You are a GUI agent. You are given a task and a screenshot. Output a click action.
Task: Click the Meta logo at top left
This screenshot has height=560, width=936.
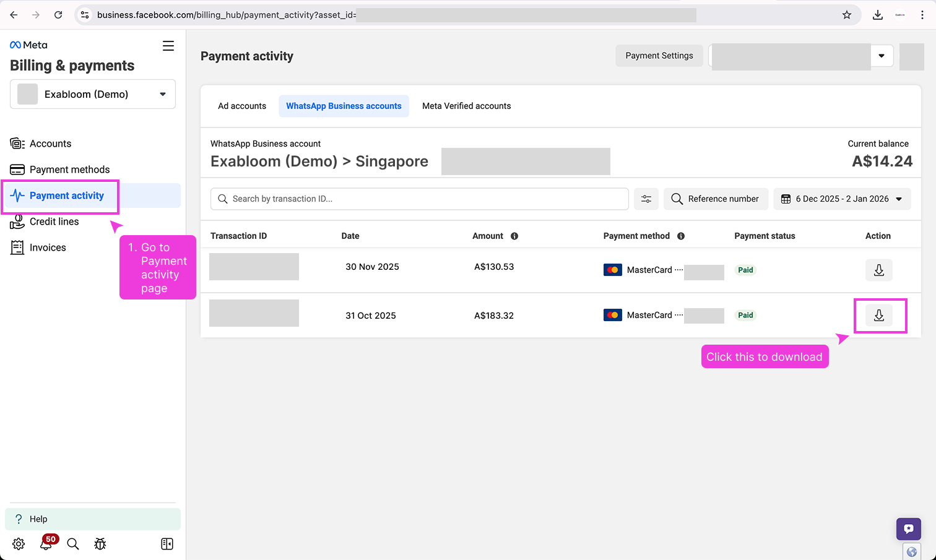[x=28, y=44]
